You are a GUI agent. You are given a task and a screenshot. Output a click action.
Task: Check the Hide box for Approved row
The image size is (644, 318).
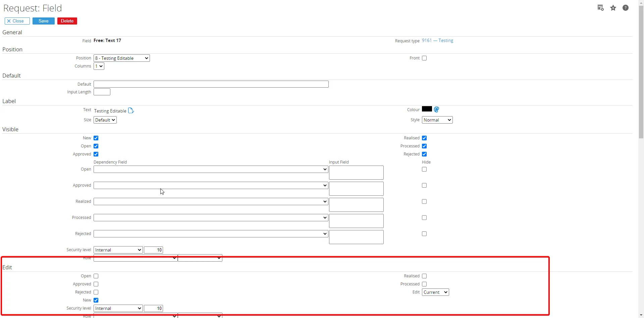tap(424, 185)
